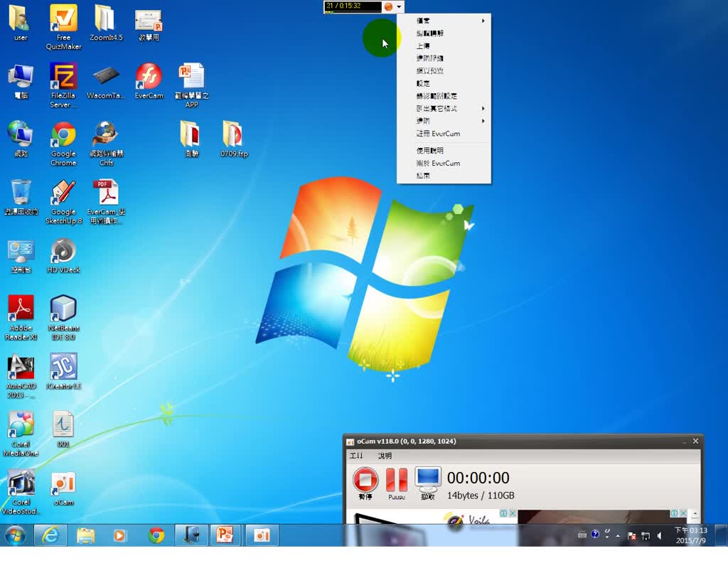This screenshot has width=728, height=583.
Task: Switch to oCam on the taskbar
Action: point(262,535)
